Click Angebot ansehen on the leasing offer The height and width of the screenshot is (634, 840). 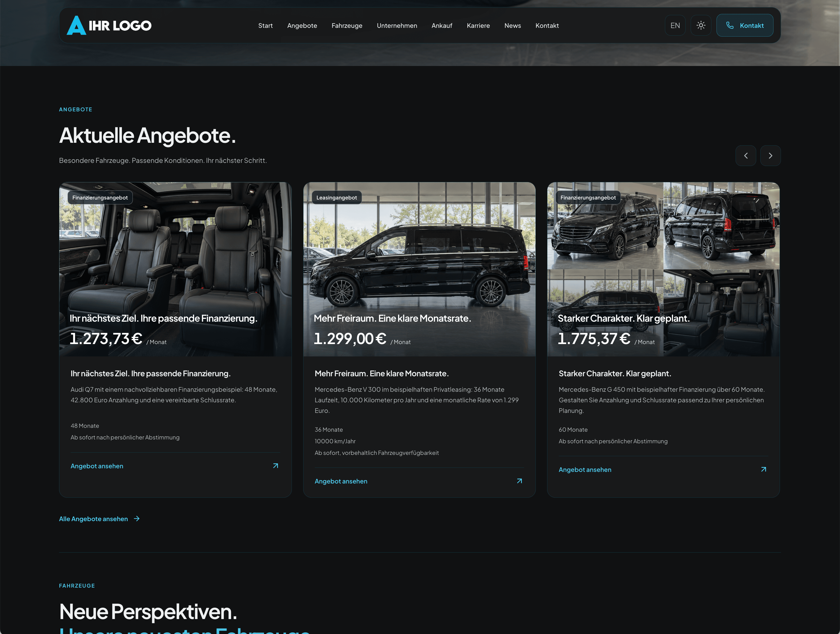pyautogui.click(x=341, y=481)
